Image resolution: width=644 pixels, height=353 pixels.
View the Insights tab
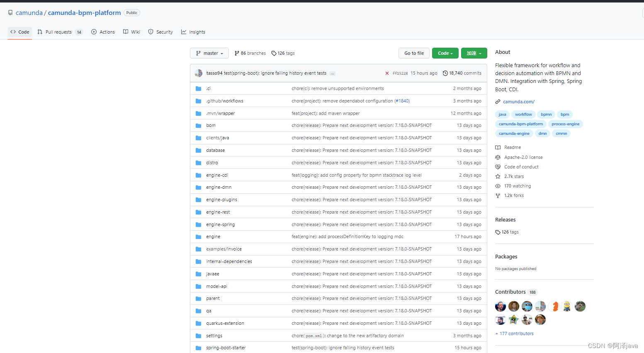point(193,32)
